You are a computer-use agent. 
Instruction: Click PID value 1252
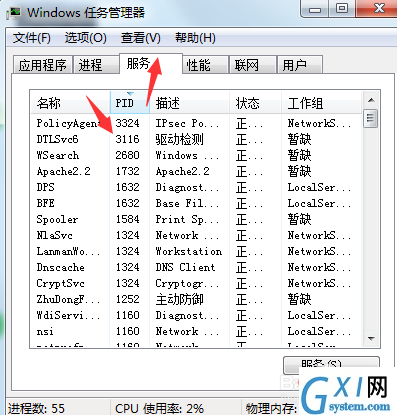point(127,299)
